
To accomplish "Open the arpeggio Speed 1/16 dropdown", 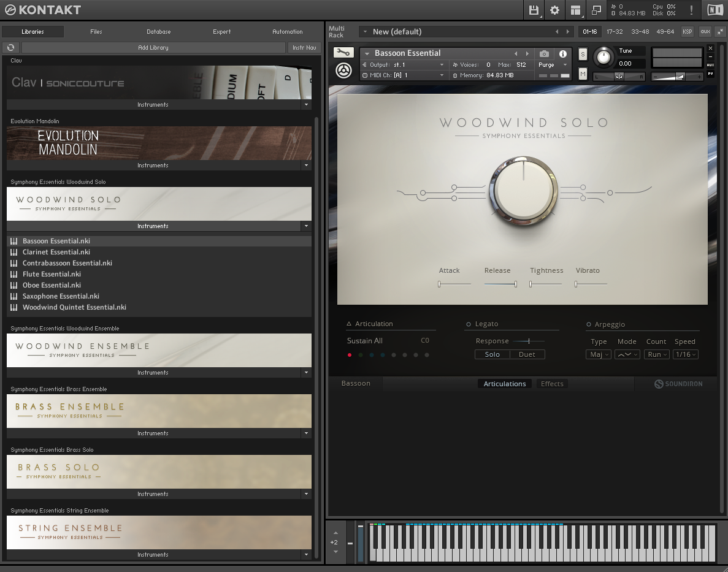I will coord(685,354).
